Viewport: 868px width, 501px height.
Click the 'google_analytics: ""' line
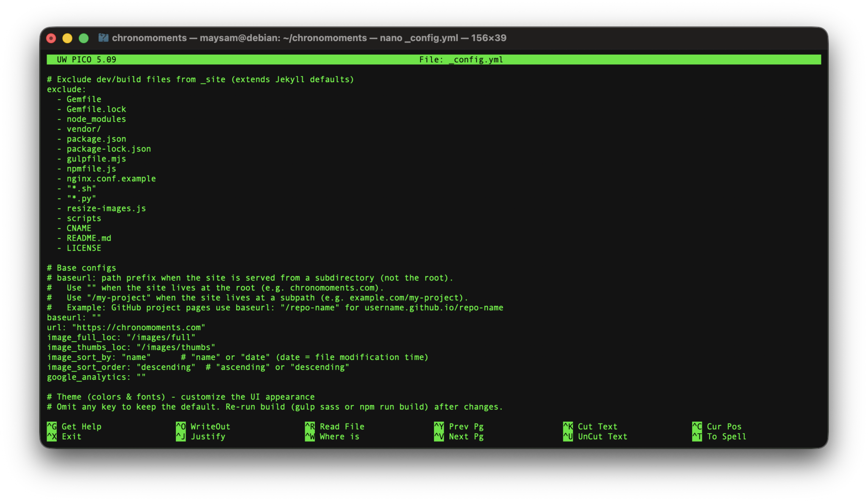point(96,377)
